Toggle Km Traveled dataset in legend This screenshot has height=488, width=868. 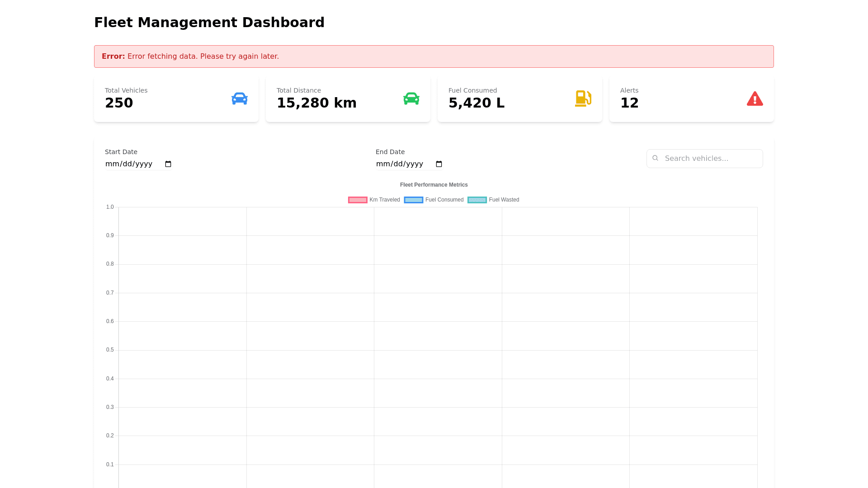pyautogui.click(x=384, y=200)
